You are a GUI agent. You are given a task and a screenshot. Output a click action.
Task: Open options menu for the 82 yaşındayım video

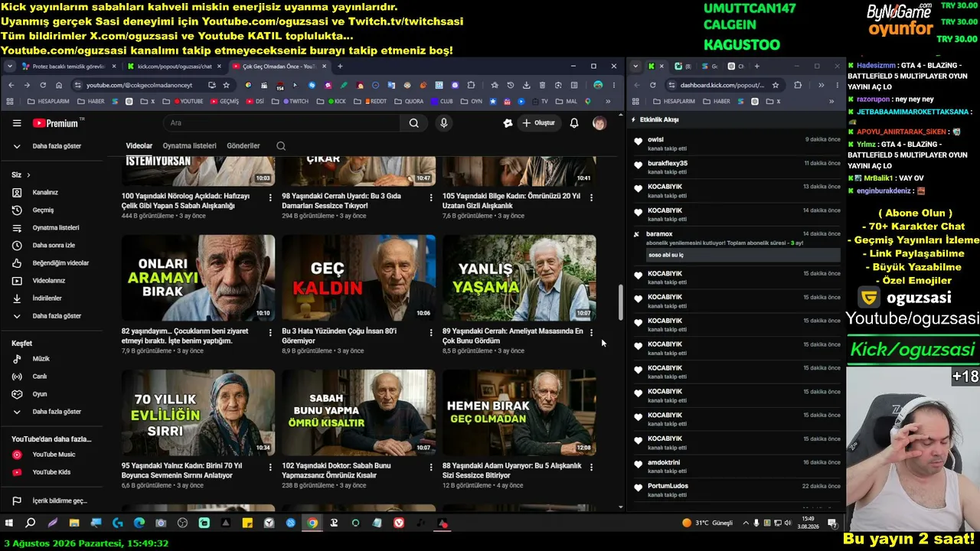tap(270, 332)
